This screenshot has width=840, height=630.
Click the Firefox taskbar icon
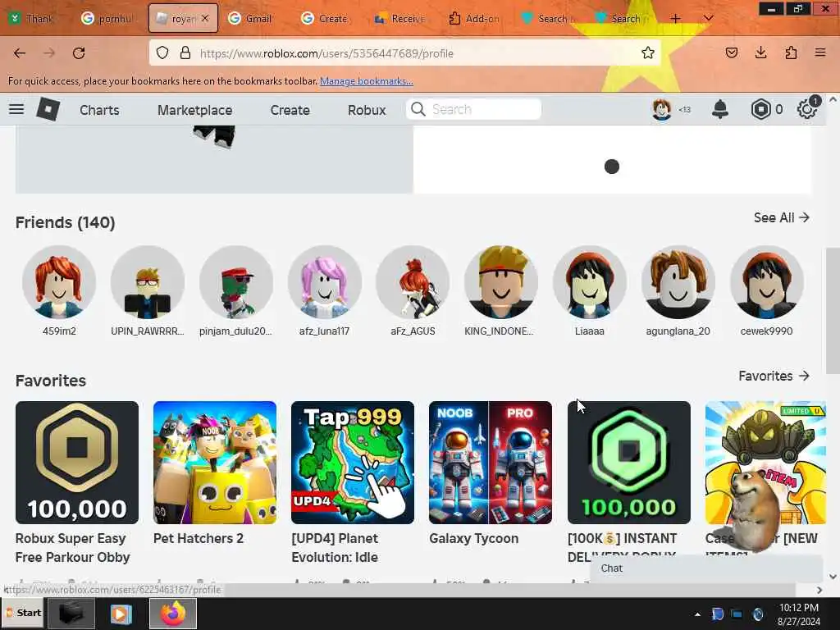(172, 613)
